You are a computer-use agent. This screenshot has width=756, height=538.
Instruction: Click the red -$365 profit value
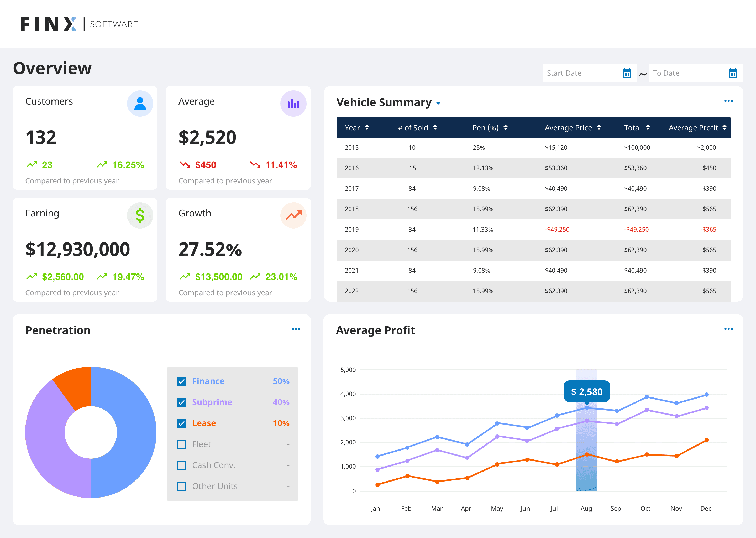point(708,229)
